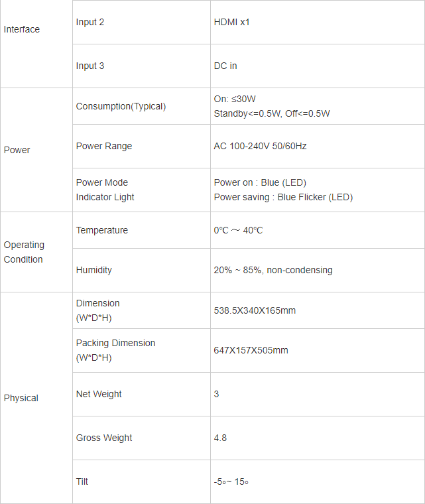This screenshot has height=504, width=425.
Task: Select the 20% ~ 85%, non-condensing value
Action: coord(273,270)
